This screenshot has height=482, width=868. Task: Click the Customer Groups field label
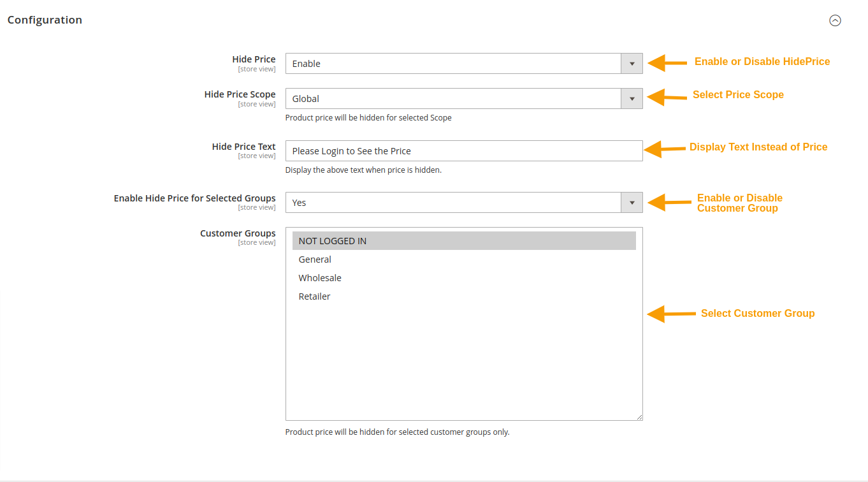click(238, 233)
